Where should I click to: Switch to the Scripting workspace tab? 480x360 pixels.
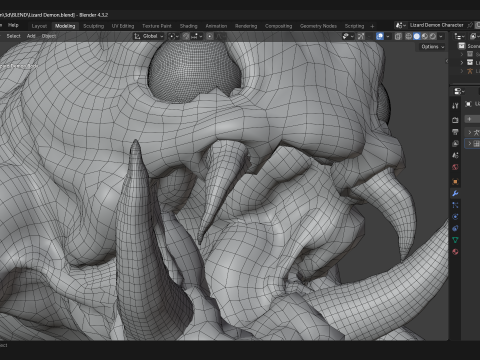(x=354, y=26)
